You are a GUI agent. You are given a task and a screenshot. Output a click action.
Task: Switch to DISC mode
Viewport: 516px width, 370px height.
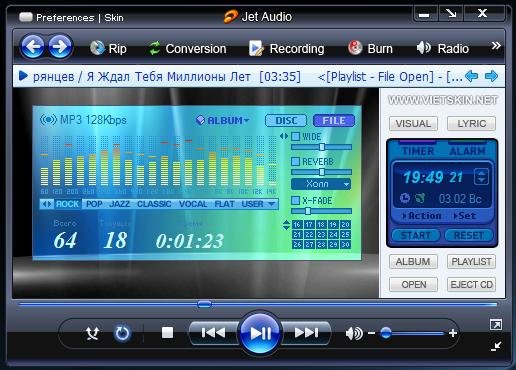tap(286, 121)
